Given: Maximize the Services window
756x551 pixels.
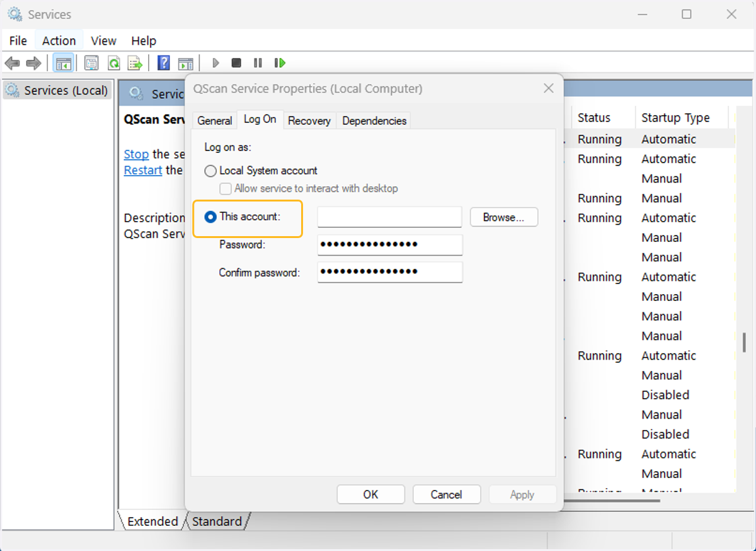Looking at the screenshot, I should click(687, 14).
